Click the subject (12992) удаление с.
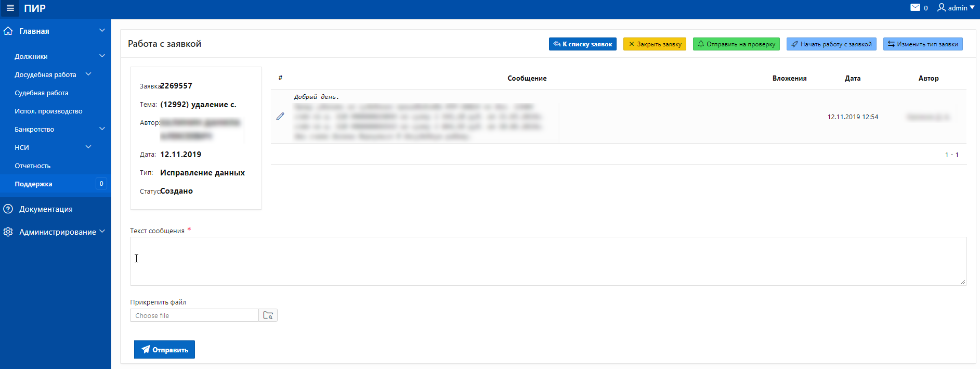The width and height of the screenshot is (980, 369). click(198, 104)
